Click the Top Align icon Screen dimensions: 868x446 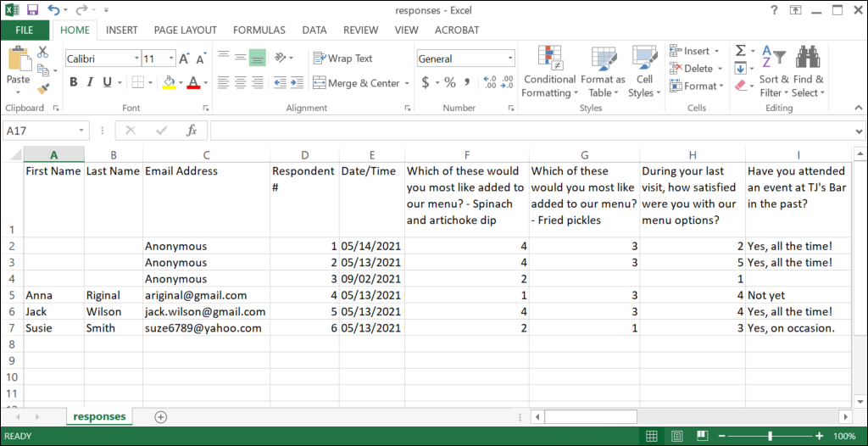224,57
